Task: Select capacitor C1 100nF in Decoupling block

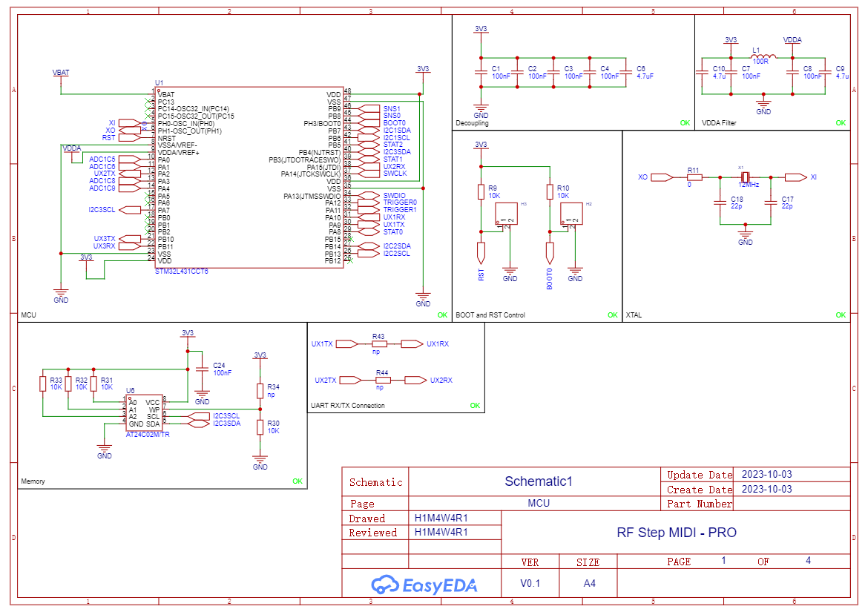Action: tap(481, 73)
